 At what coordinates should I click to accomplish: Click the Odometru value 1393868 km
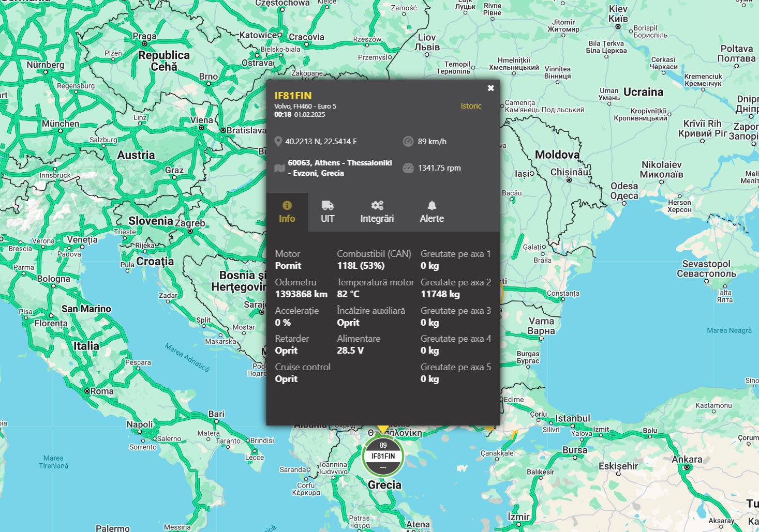click(x=301, y=294)
